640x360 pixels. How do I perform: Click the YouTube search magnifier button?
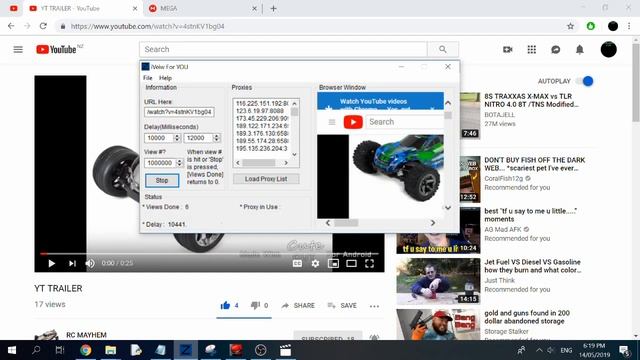[x=443, y=49]
